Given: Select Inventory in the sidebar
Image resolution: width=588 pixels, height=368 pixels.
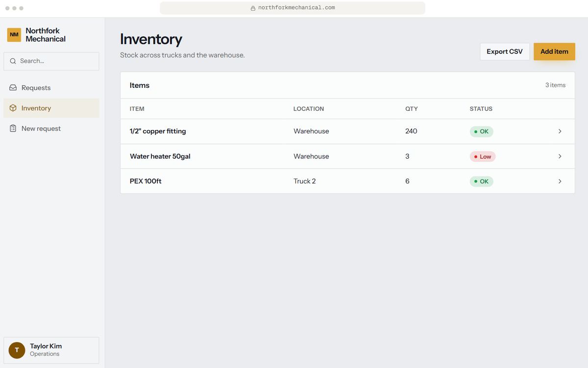Looking at the screenshot, I should pos(51,108).
